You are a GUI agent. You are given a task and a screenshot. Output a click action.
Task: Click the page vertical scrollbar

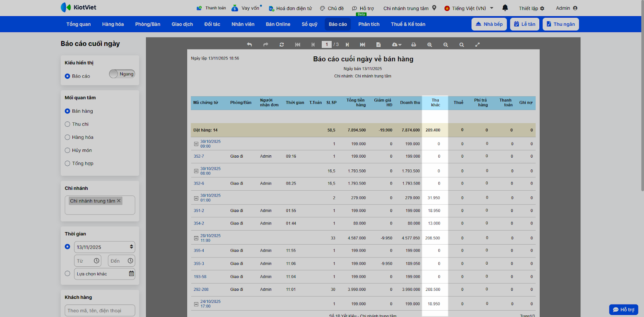coord(641,121)
